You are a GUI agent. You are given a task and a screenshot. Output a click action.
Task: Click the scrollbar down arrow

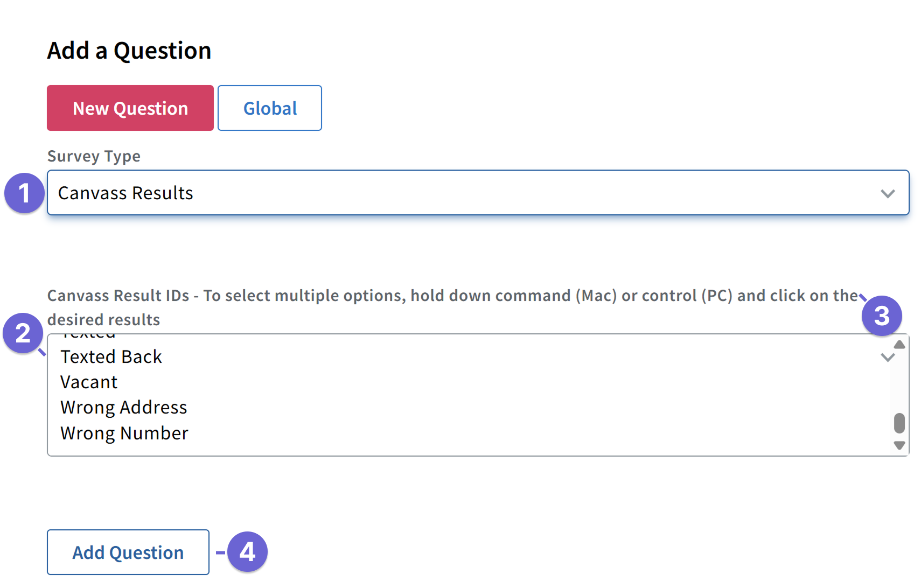(898, 445)
